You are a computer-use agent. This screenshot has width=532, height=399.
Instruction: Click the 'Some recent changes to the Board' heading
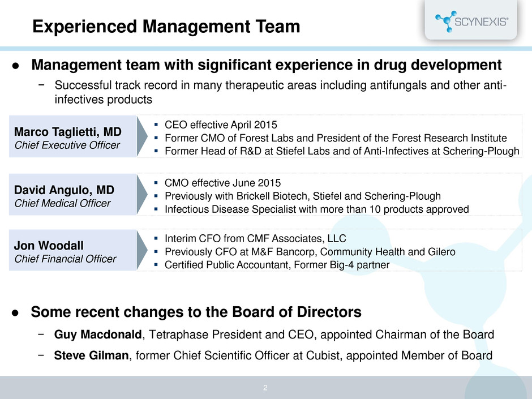coord(196,312)
